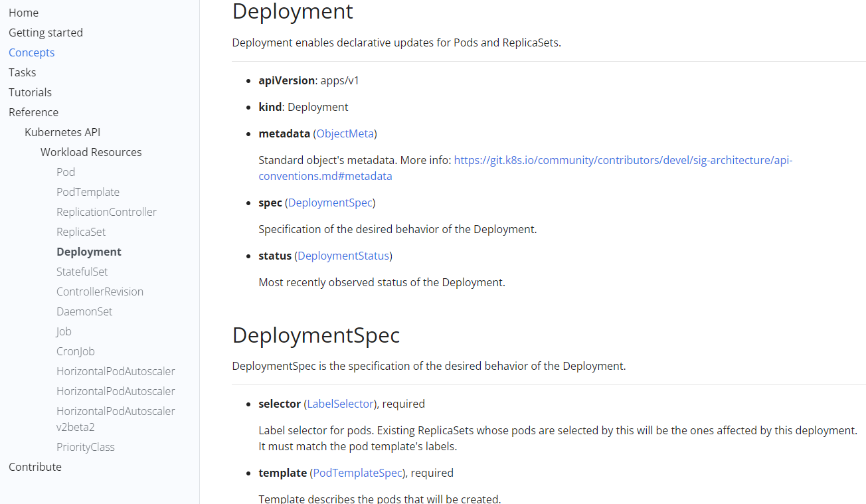Collapse the Kubernetes API tree node
Viewport: 866px width, 504px height.
[62, 132]
